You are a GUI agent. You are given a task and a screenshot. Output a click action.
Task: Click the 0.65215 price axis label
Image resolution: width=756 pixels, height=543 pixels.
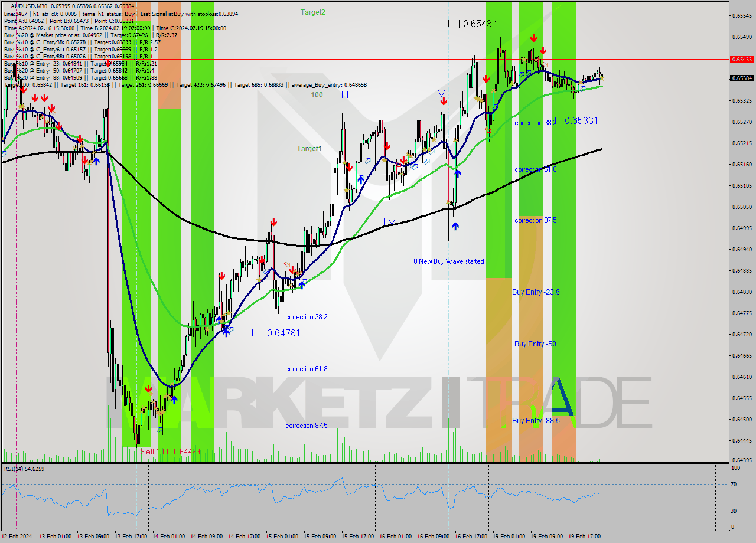(x=742, y=143)
